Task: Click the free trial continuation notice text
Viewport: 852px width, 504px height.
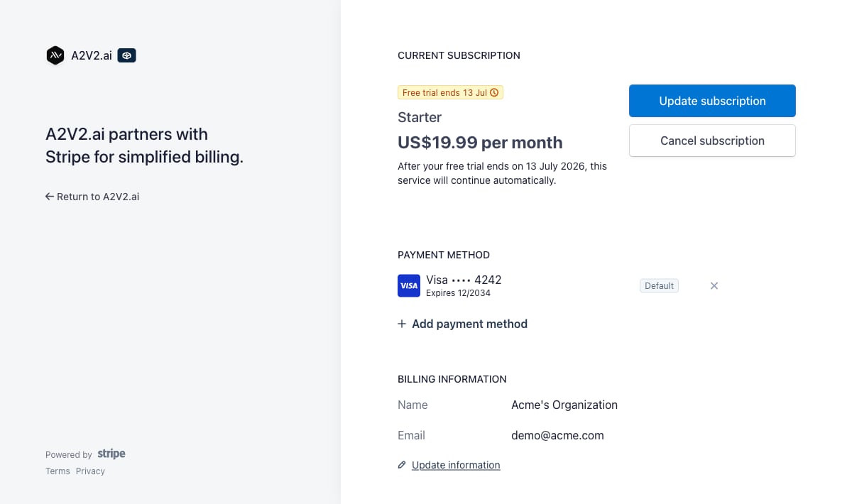Action: 502,173
